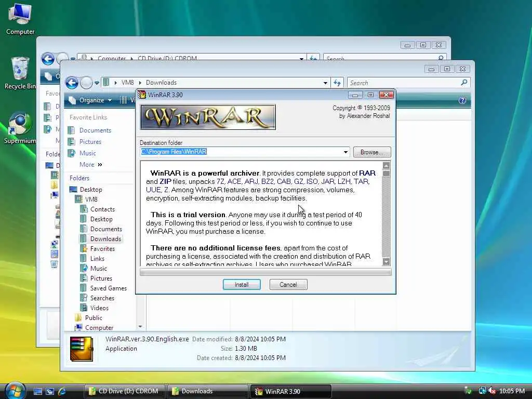Click WinRAR file icon in details pane

point(82,349)
